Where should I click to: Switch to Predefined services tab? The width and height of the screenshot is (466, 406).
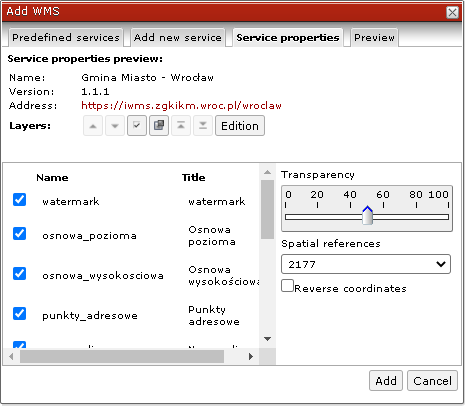[66, 37]
